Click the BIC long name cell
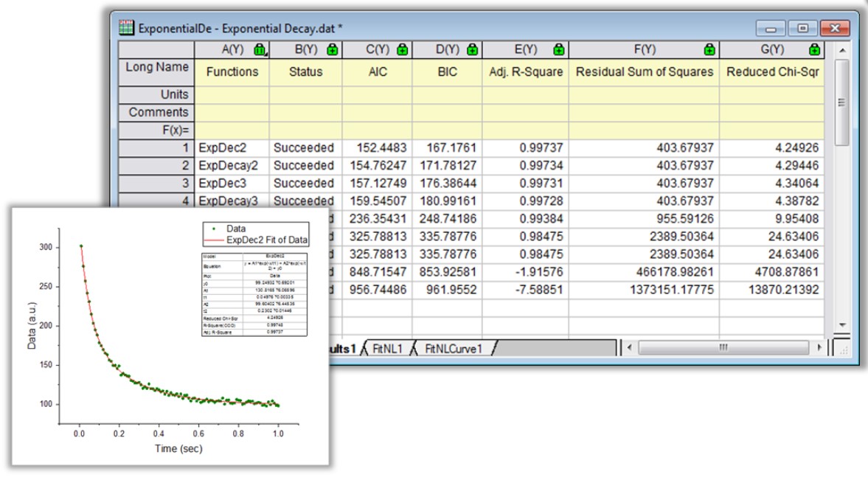The image size is (868, 477). (x=448, y=72)
